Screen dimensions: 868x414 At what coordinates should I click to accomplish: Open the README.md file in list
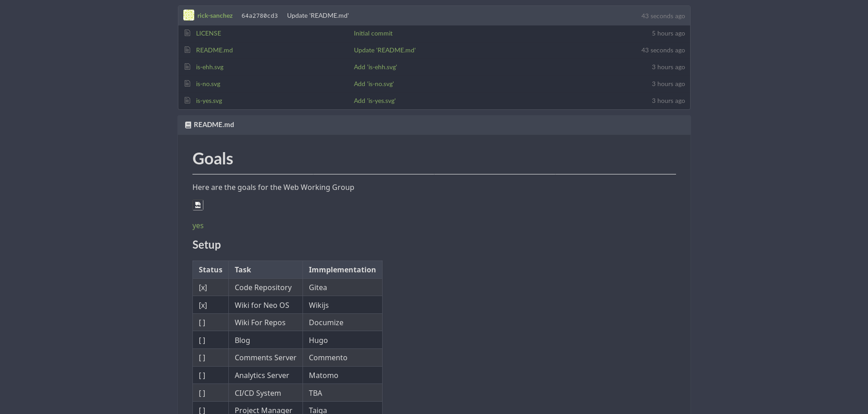pyautogui.click(x=214, y=50)
